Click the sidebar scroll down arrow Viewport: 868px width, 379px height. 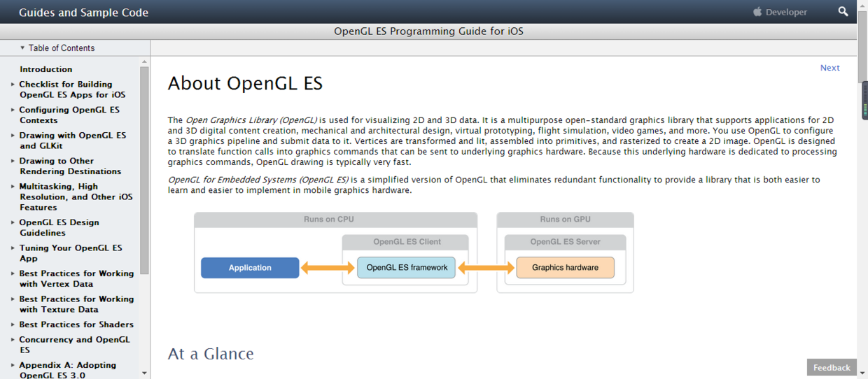pos(144,373)
